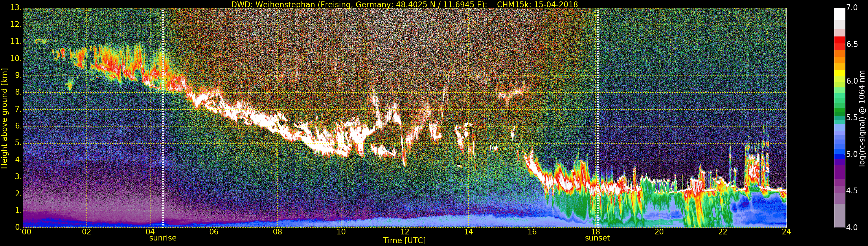Click the colorbar value "4.0"
This screenshot has width=868, height=246.
click(x=852, y=227)
